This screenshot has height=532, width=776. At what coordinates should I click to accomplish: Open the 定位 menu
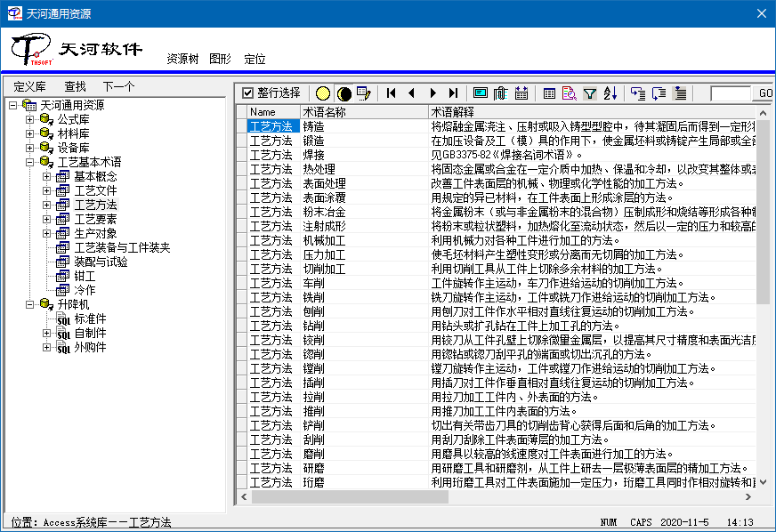pyautogui.click(x=255, y=59)
